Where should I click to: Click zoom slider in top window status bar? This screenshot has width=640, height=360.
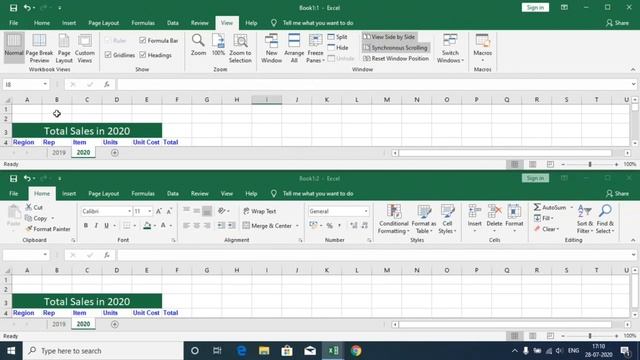(590, 164)
